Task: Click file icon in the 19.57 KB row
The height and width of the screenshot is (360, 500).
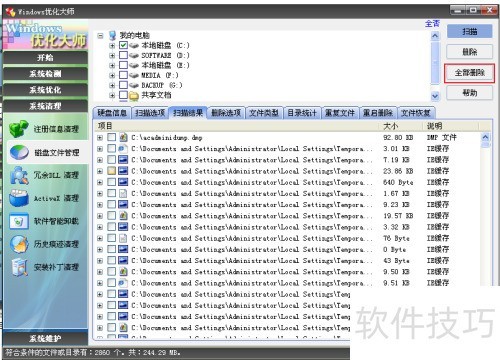Action: pos(123,216)
